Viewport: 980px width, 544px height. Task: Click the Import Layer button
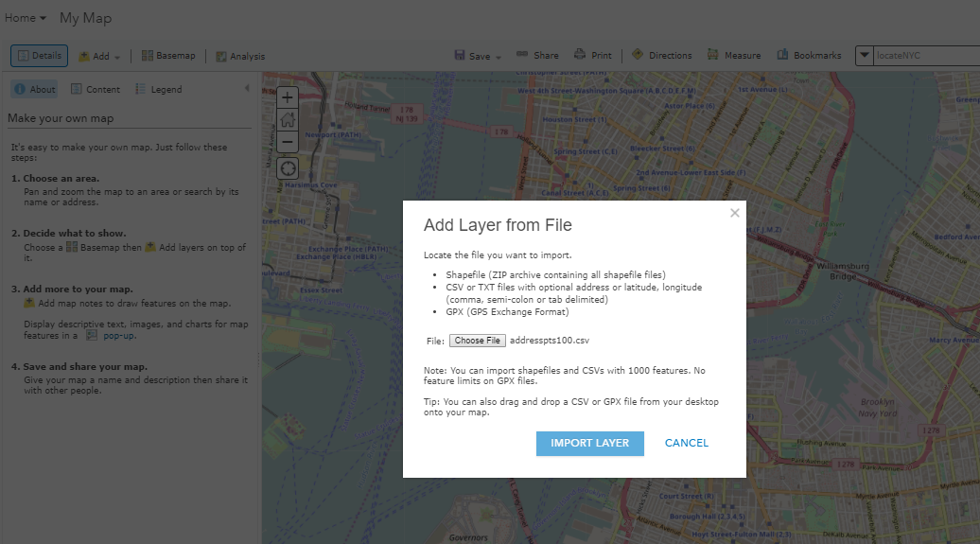[x=589, y=444]
